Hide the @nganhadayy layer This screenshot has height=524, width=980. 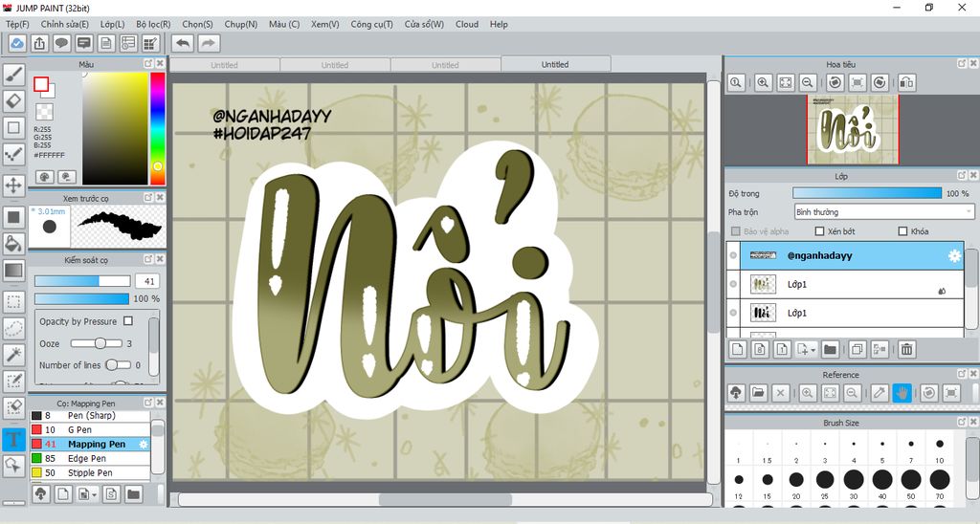pos(733,255)
